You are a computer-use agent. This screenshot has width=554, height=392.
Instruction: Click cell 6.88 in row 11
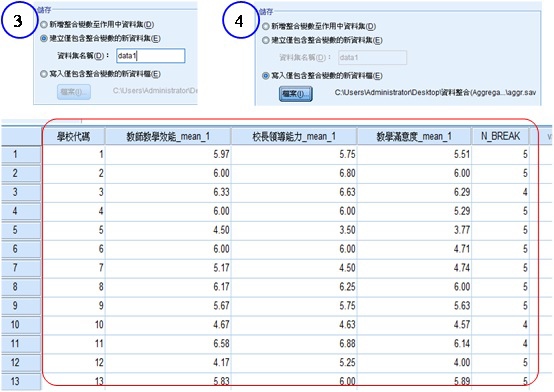coord(294,344)
